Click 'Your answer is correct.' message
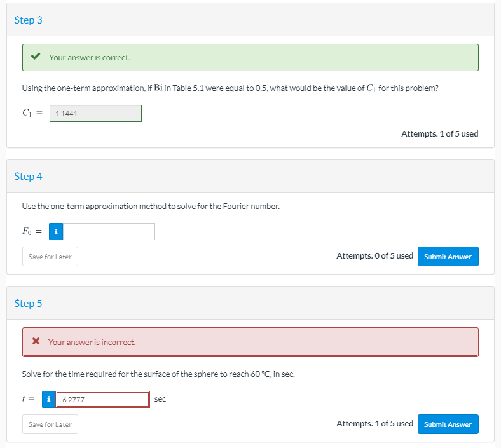Screen dimensions: 501x448 pyautogui.click(x=90, y=57)
